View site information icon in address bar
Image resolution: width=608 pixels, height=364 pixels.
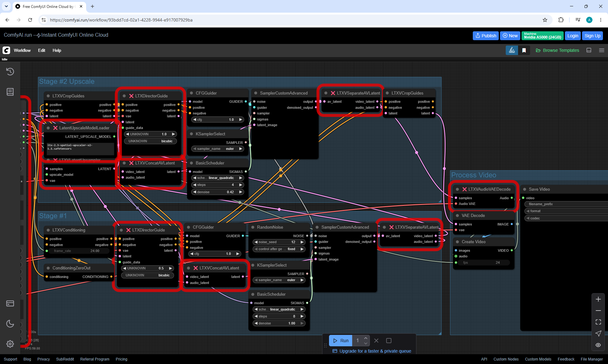click(44, 20)
